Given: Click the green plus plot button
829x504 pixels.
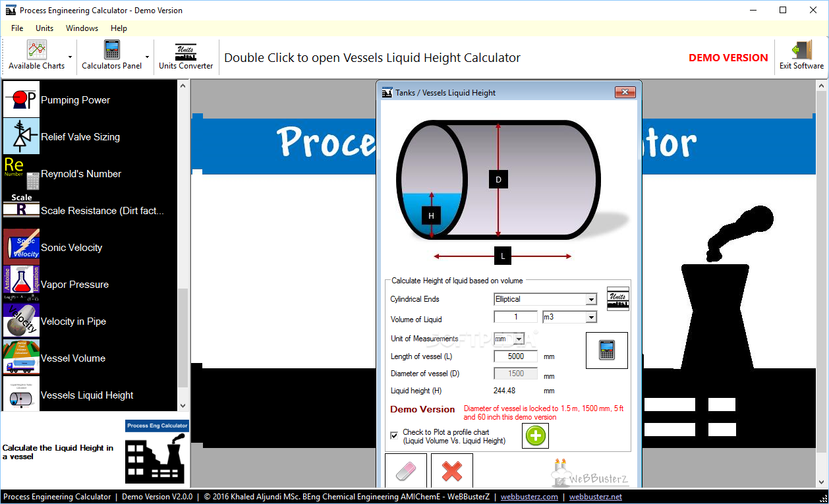Looking at the screenshot, I should (536, 435).
